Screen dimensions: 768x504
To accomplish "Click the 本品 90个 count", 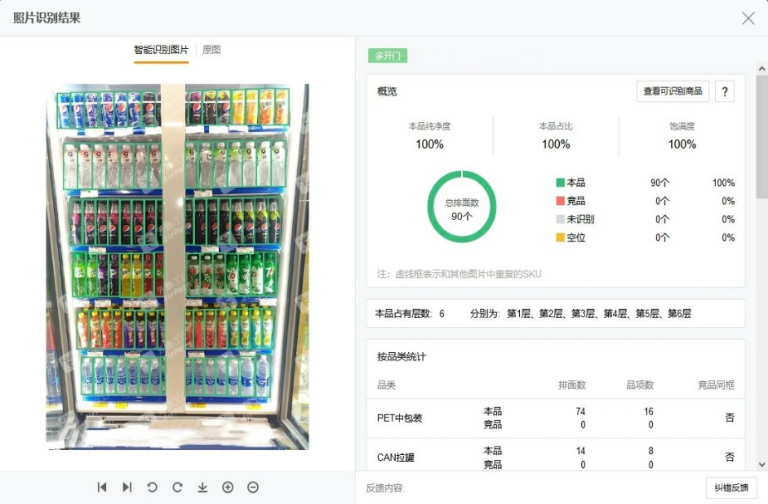I will (659, 183).
